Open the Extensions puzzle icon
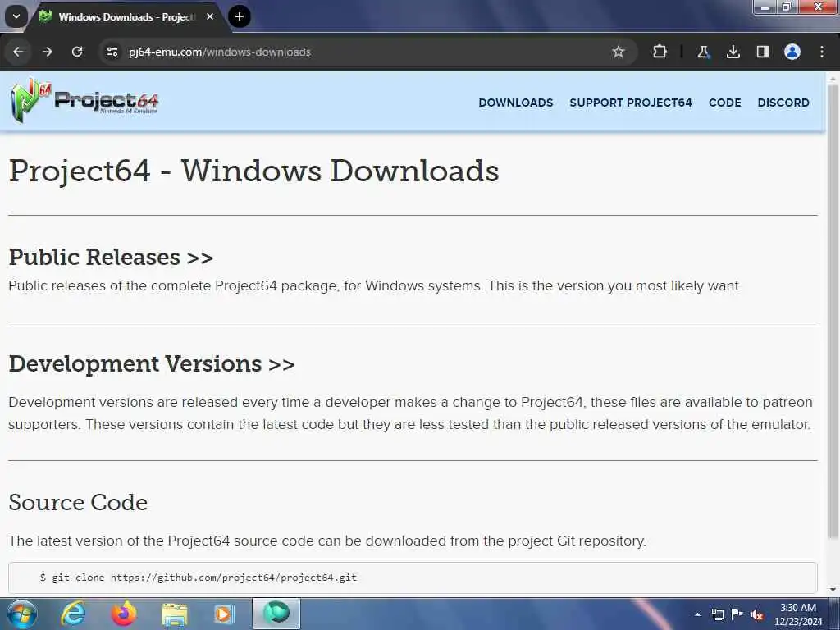 (660, 52)
